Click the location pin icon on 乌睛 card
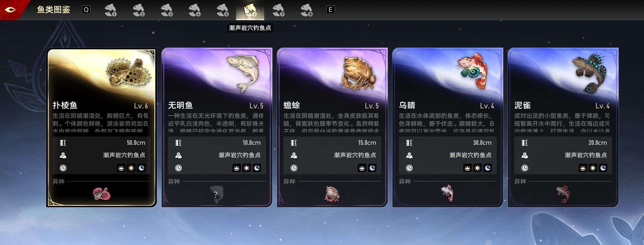Viewport: 644px width, 245px height. 409,155
